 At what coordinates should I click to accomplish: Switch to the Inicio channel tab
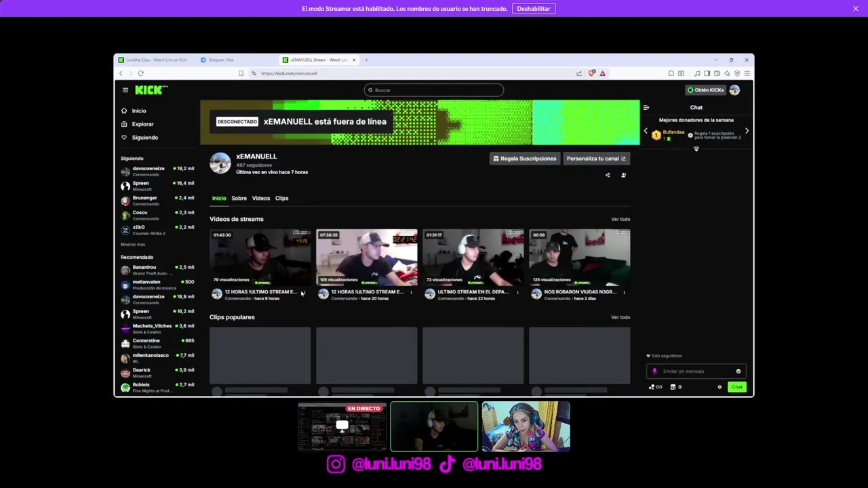[219, 198]
